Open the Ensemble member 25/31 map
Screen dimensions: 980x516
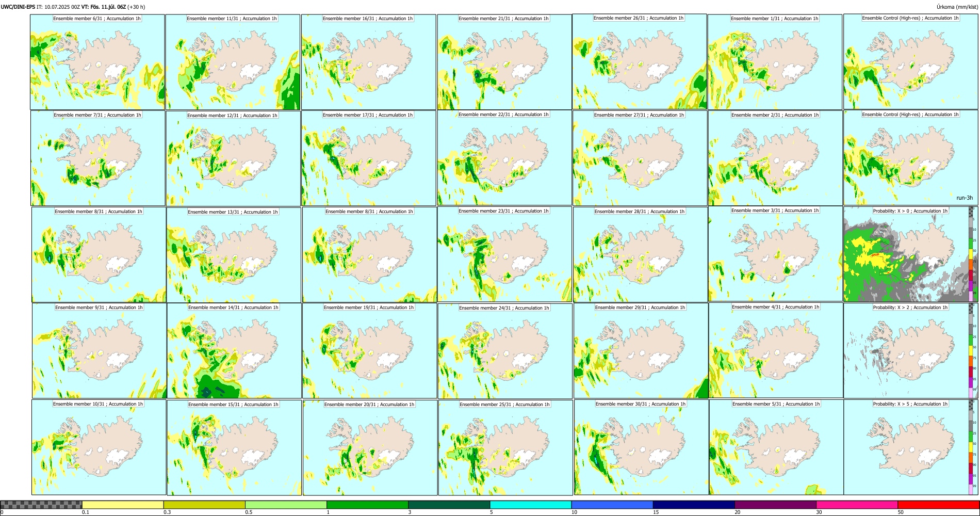[x=505, y=448]
